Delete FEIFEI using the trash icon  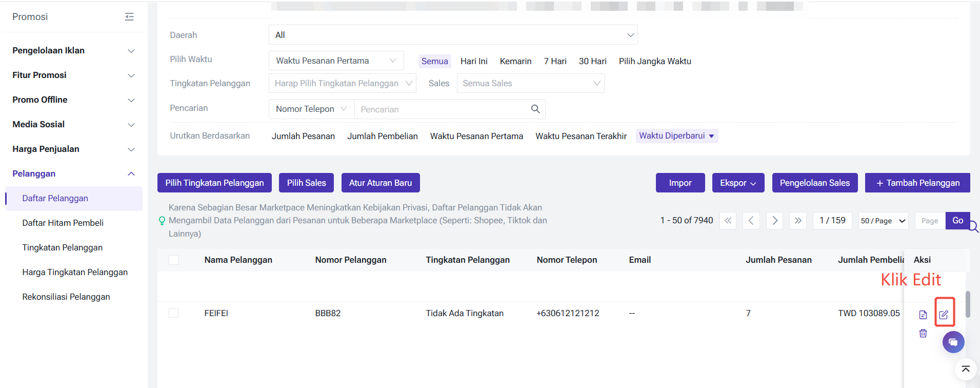[x=923, y=333]
